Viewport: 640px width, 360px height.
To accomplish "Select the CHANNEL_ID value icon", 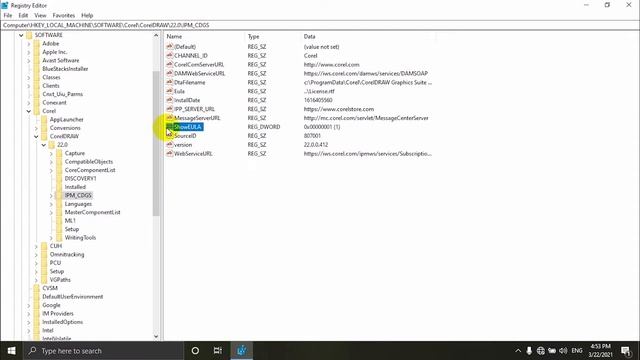I will point(169,56).
